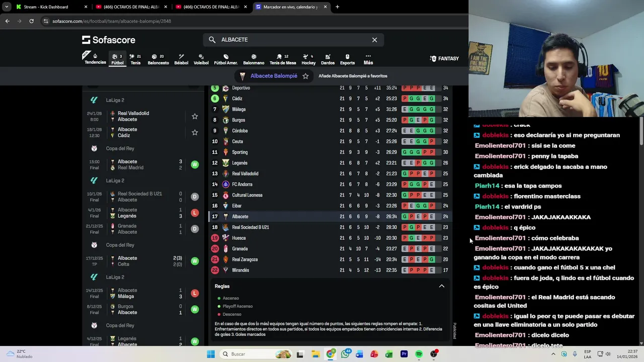644x362 pixels.
Task: Open the Béisbol sport category
Action: pyautogui.click(x=181, y=59)
